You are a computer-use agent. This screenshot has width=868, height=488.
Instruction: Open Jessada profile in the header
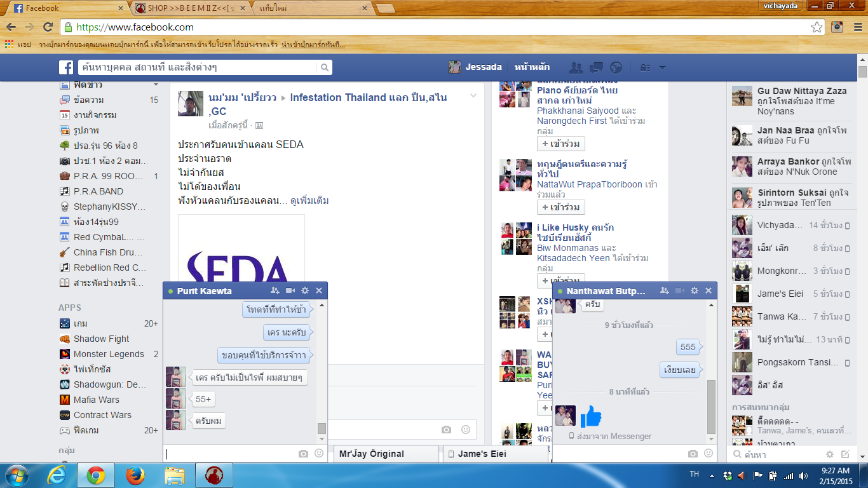tap(475, 67)
